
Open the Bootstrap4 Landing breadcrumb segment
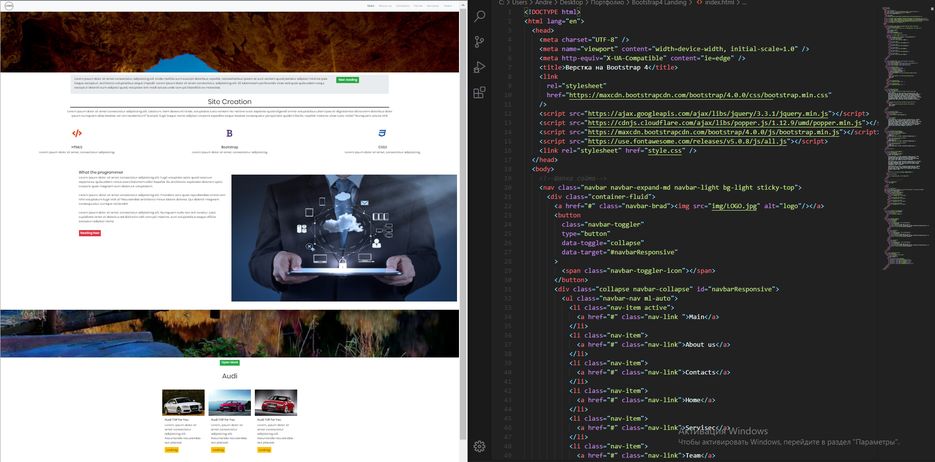click(660, 3)
